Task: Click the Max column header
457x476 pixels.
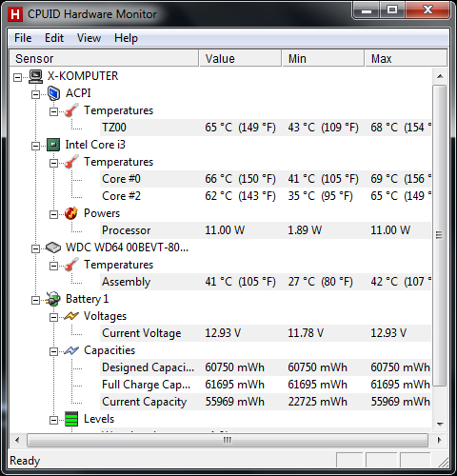Action: [407, 58]
